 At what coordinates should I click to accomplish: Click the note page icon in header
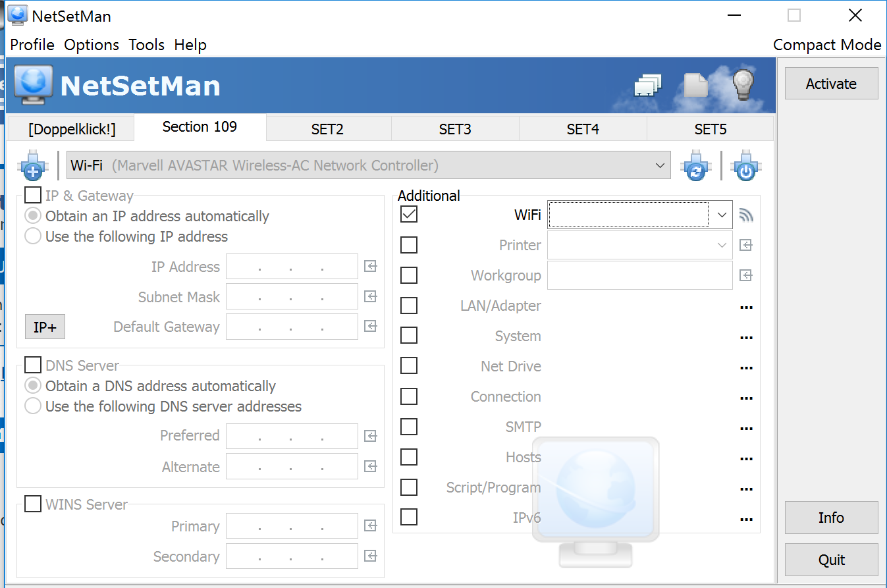[695, 85]
